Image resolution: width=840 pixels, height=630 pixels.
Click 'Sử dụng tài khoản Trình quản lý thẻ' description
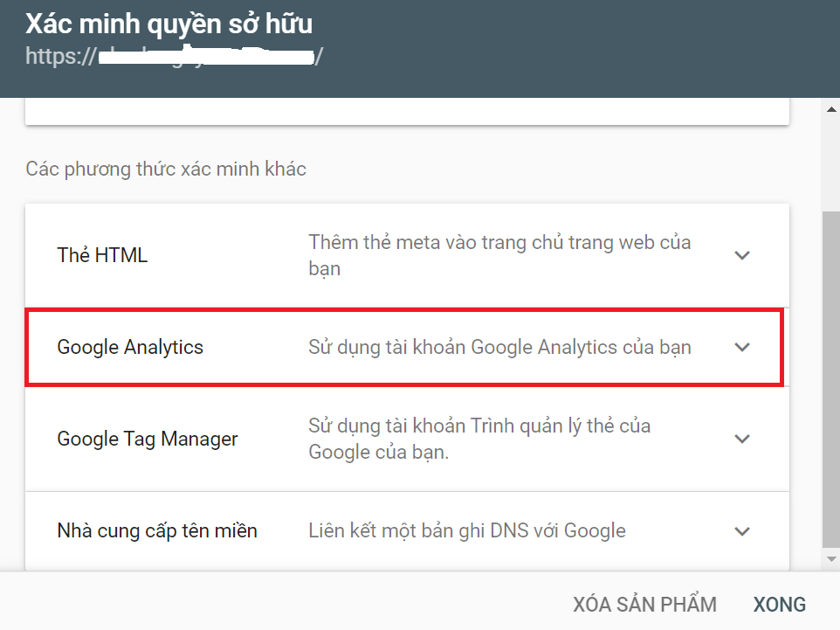tap(479, 439)
